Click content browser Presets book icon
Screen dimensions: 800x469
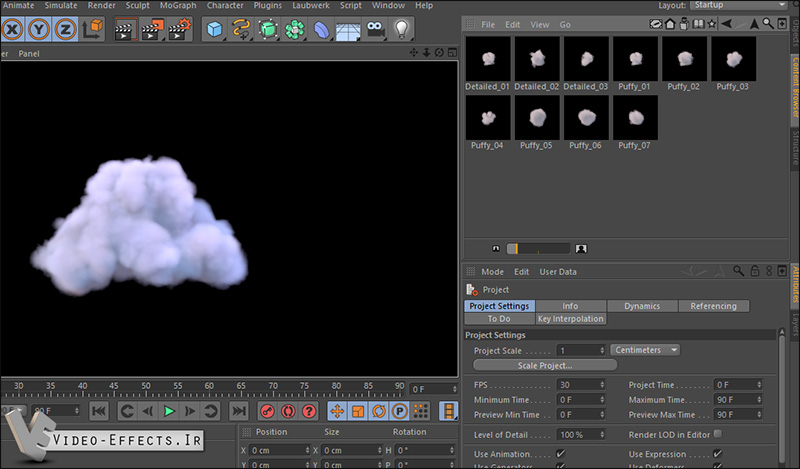point(698,24)
